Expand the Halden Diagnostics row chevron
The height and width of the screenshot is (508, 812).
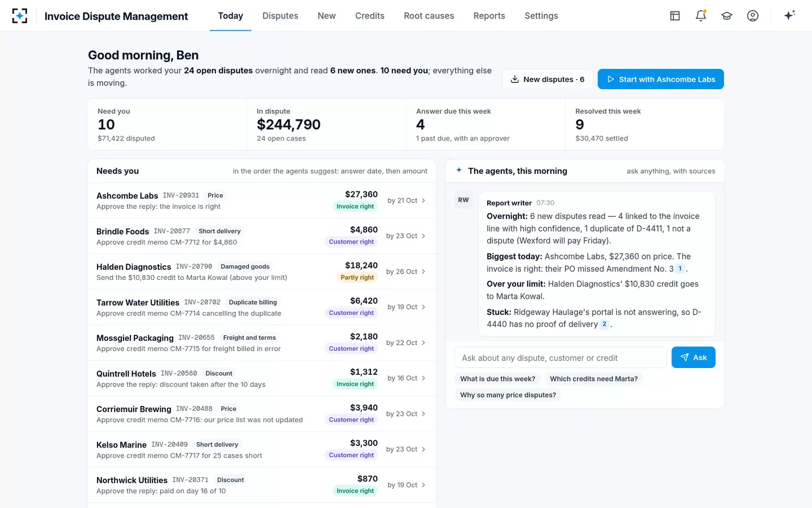point(423,271)
